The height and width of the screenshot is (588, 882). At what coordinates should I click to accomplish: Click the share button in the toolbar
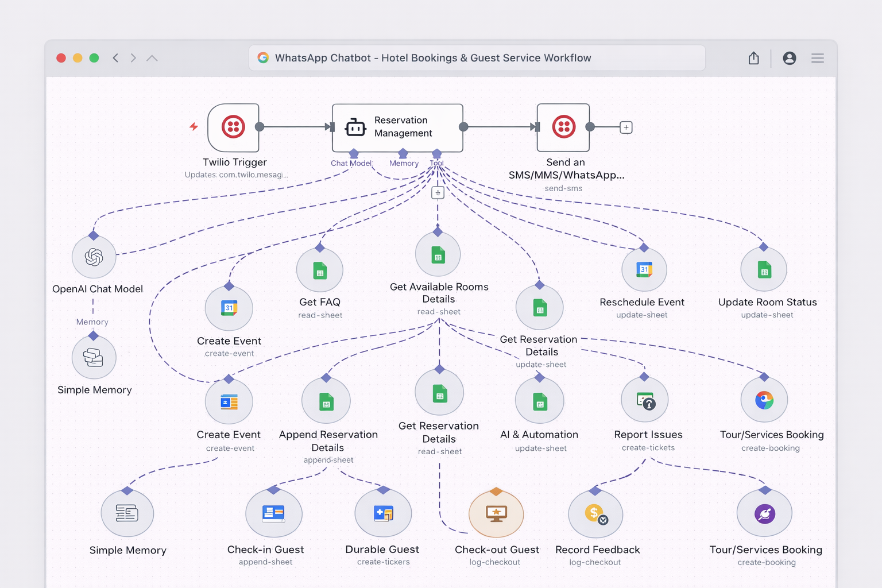point(753,57)
